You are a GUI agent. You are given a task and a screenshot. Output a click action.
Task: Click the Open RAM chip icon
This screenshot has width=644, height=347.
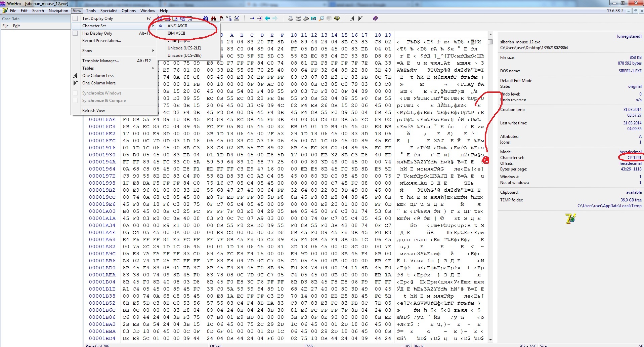point(306,18)
